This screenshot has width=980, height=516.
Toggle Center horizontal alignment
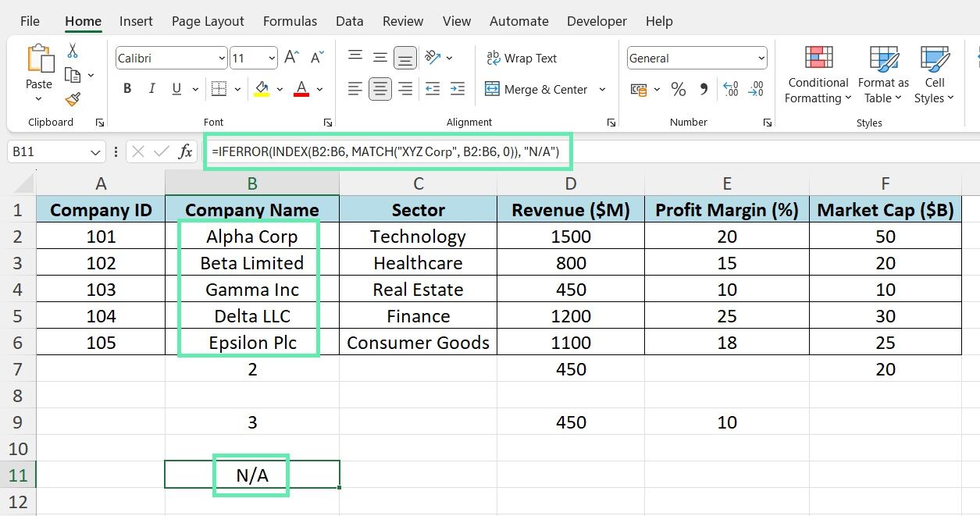[380, 89]
